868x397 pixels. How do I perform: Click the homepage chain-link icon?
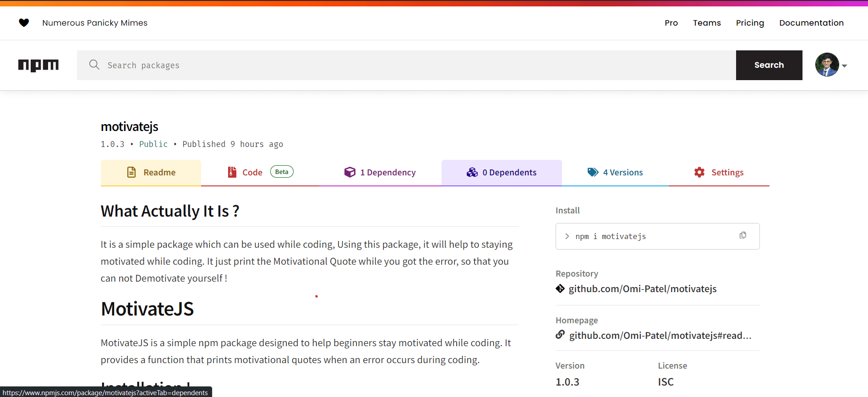[560, 335]
